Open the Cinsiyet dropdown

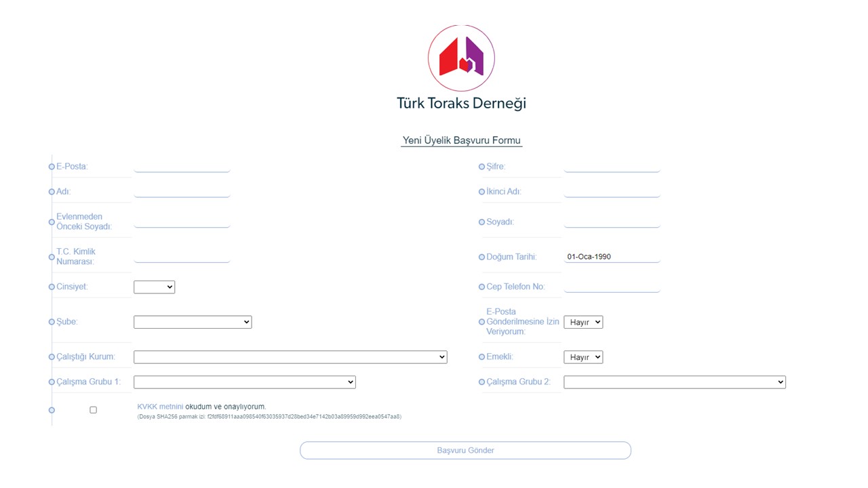coord(154,287)
